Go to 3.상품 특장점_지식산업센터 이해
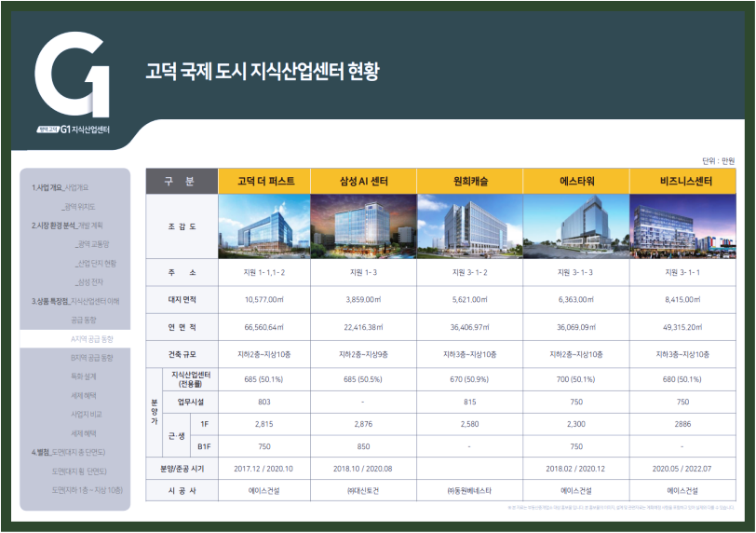The image size is (756, 533). (75, 301)
